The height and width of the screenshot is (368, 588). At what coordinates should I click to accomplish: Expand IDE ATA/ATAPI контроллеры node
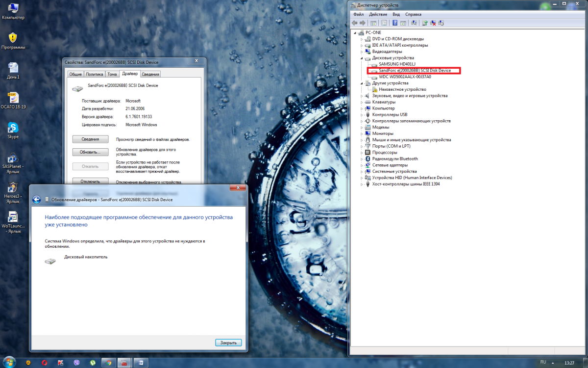point(362,45)
